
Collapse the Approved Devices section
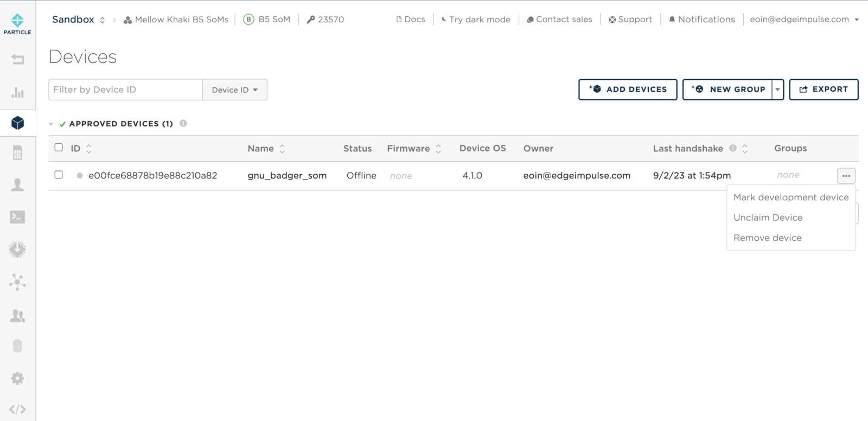pyautogui.click(x=51, y=124)
